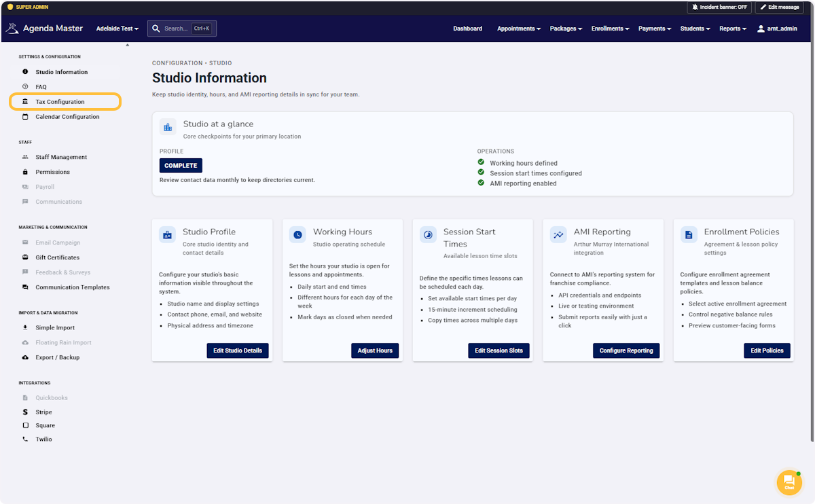Click the 'Working hours defined' text
815x504 pixels.
coord(524,163)
